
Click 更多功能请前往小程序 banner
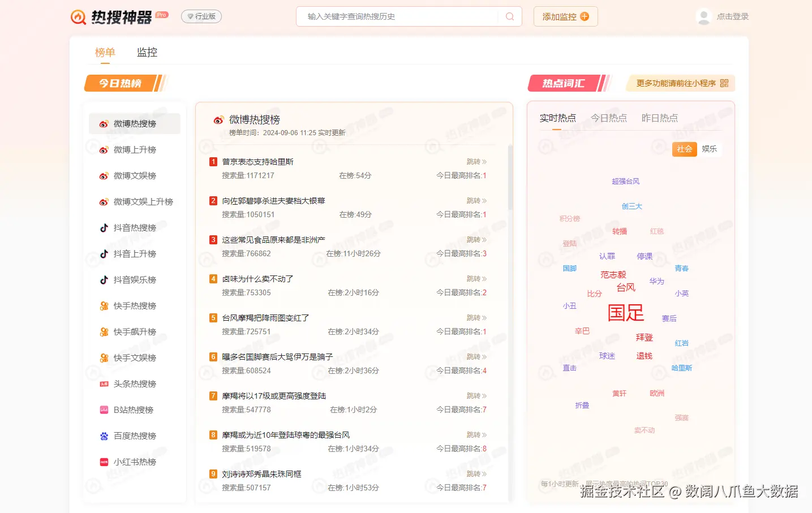pyautogui.click(x=680, y=83)
